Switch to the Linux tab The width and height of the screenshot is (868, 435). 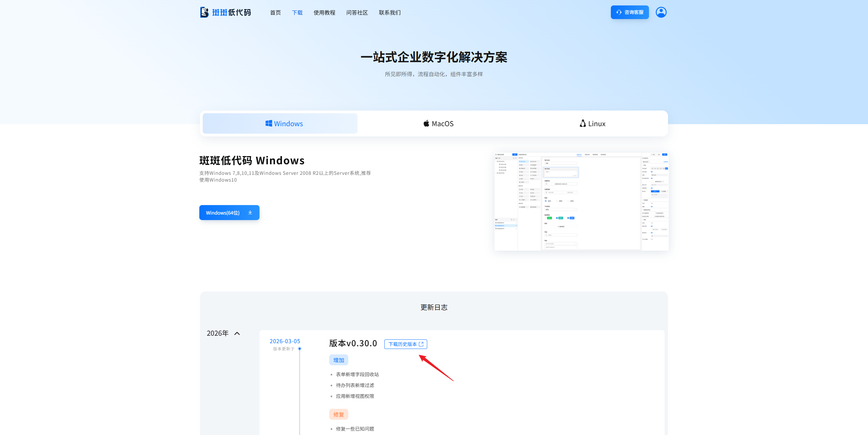pyautogui.click(x=592, y=123)
